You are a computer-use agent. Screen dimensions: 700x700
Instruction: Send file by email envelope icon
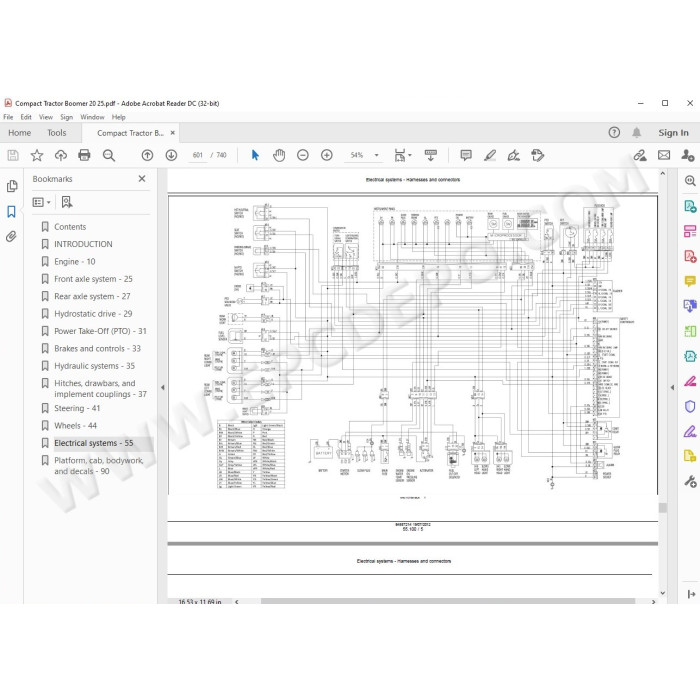coord(664,155)
